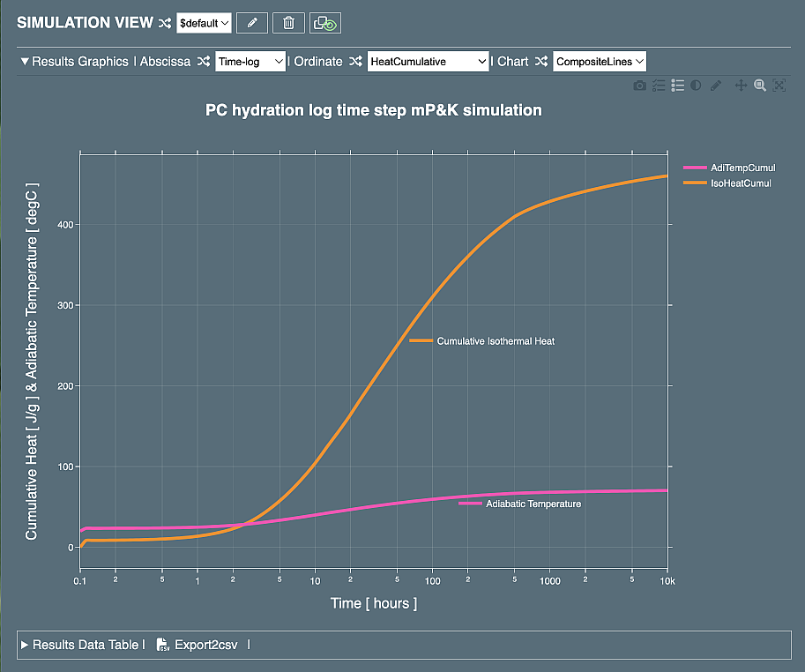
Task: Click the draw pencil icon in chart toolbar
Action: tap(716, 86)
